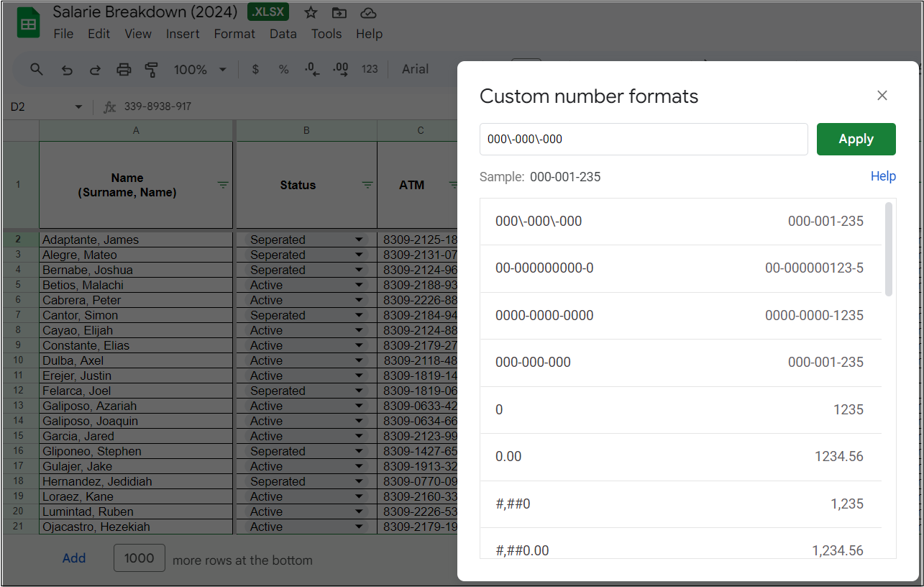Check the cloud document status icon

pos(368,12)
